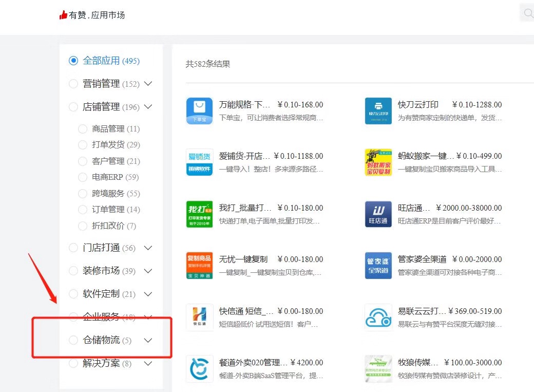Click the 有赞 thumbs-up logo

click(x=63, y=15)
